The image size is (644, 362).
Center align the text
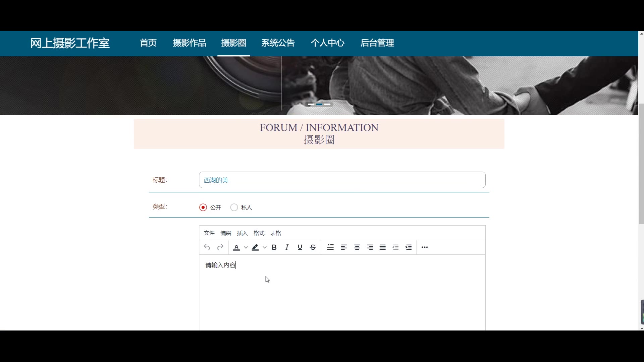357,247
